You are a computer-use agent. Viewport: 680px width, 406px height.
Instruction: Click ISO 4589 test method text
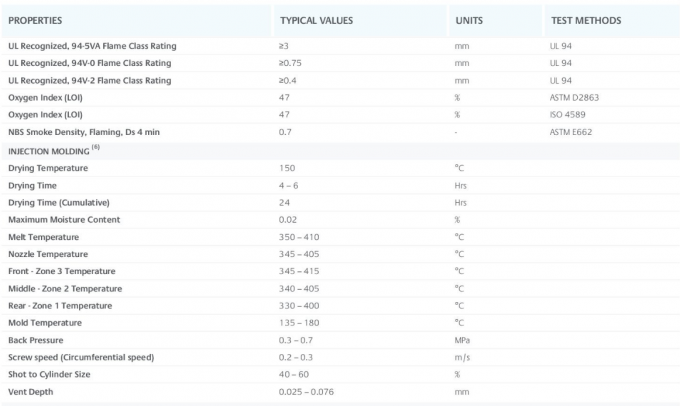[567, 115]
